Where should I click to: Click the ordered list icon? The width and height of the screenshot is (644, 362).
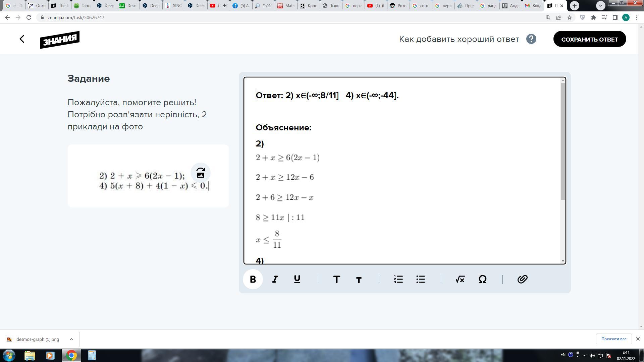(x=397, y=279)
